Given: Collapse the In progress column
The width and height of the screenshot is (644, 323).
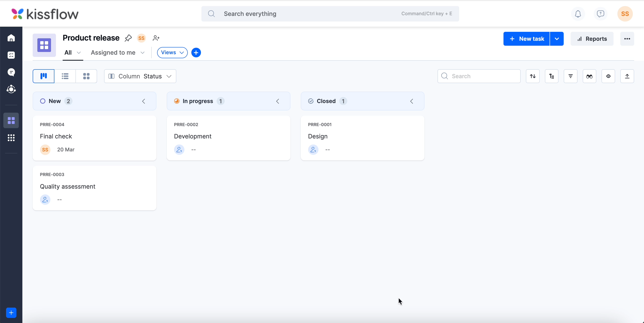Looking at the screenshot, I should [x=277, y=101].
